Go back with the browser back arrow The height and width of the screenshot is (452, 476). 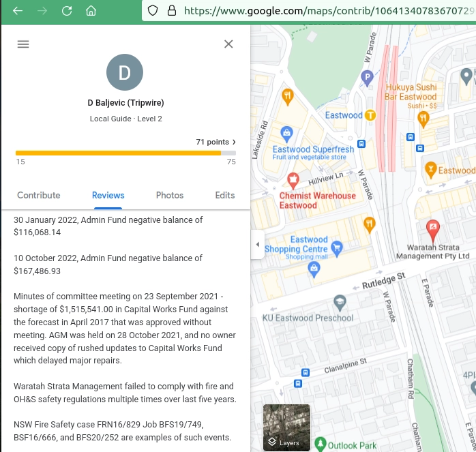point(18,11)
